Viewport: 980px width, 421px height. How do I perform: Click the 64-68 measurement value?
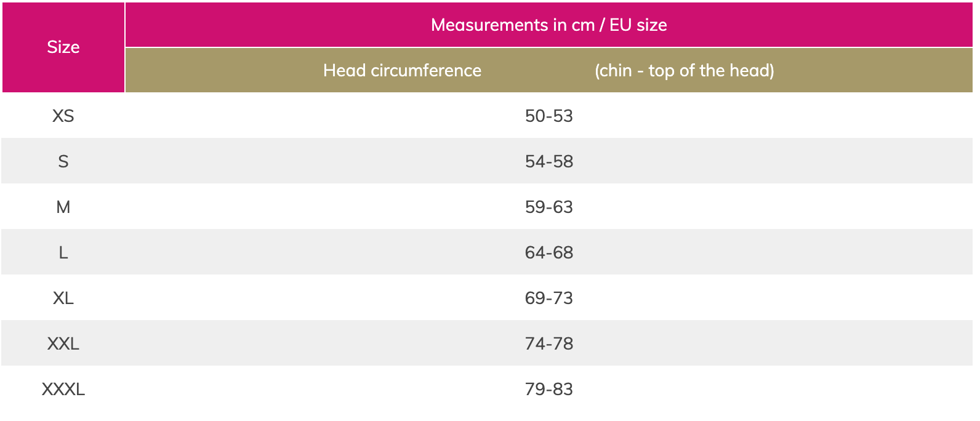click(549, 252)
